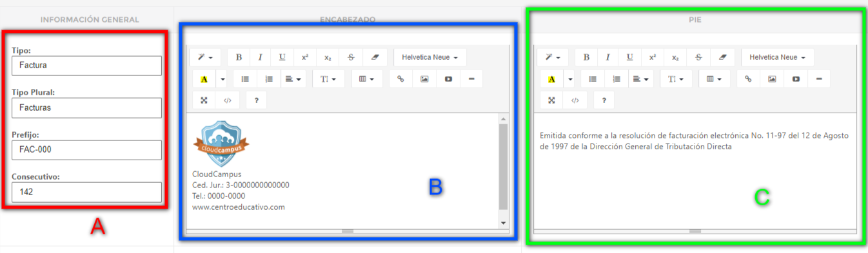Open the table dropdown in the Pie editor
868x253 pixels.
(x=715, y=79)
